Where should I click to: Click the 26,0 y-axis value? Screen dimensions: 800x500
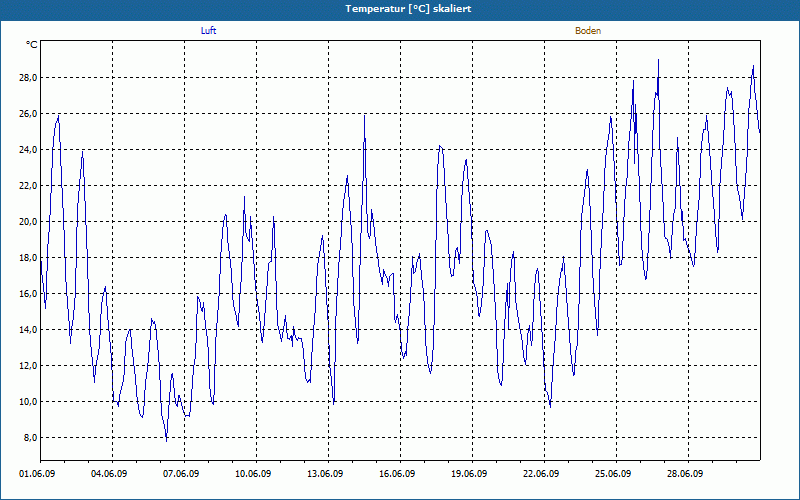(28, 113)
